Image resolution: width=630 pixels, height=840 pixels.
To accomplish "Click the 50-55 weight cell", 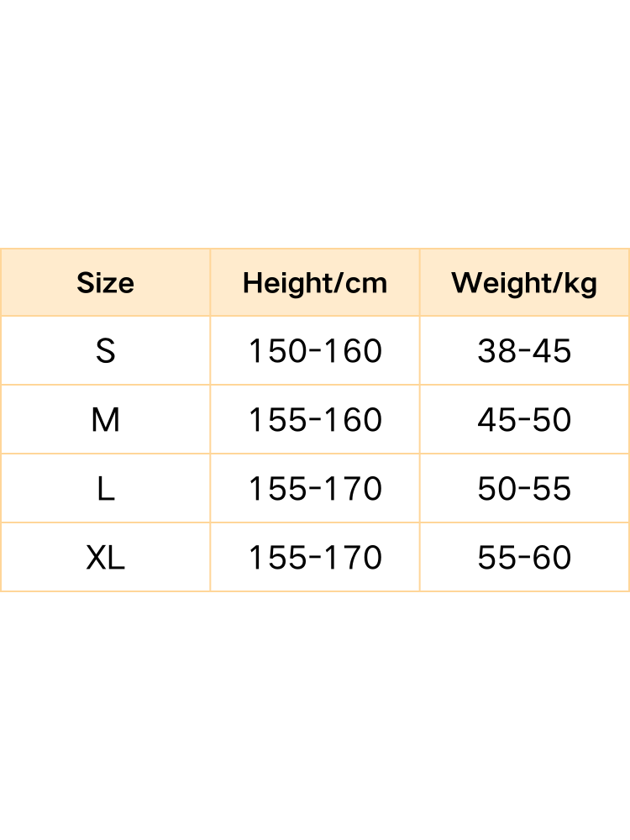I will tap(524, 489).
